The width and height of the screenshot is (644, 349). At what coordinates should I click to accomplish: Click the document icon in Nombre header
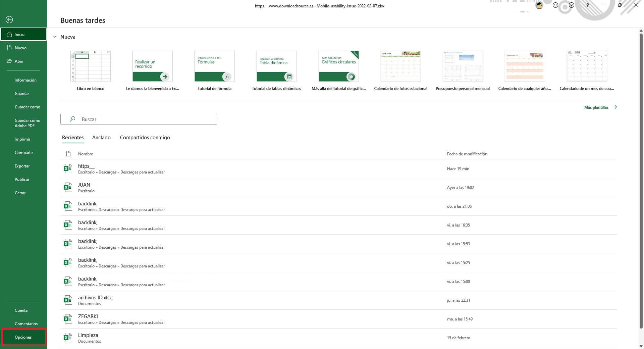tap(68, 154)
